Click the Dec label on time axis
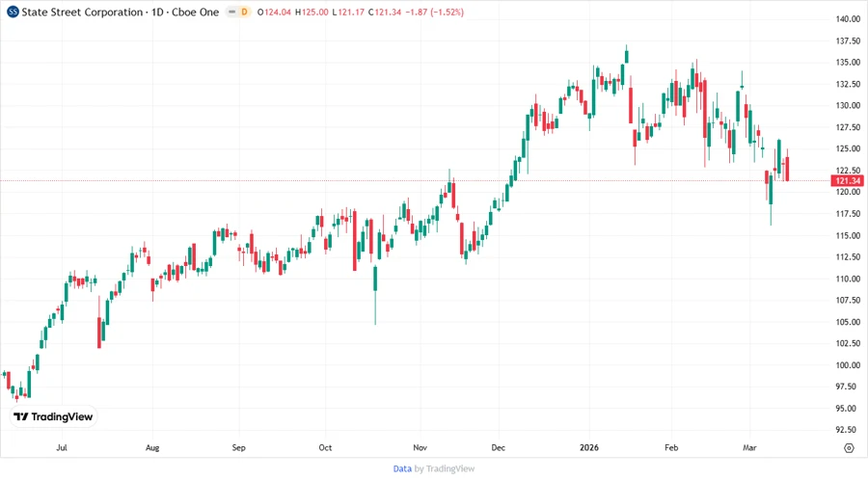Screen dimensions: 868x480 point(499,447)
